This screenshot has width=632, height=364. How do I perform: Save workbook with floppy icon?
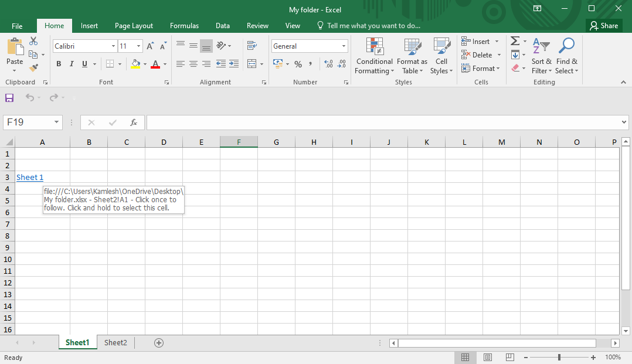tap(9, 97)
